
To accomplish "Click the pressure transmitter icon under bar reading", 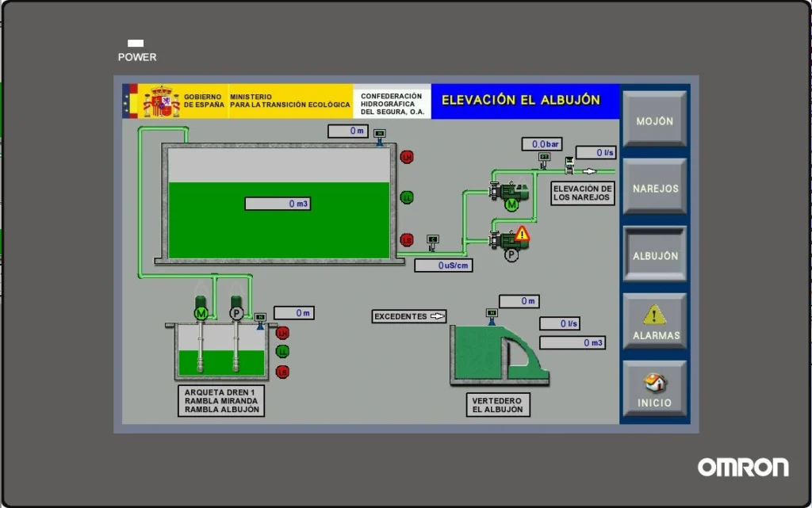I will (544, 158).
